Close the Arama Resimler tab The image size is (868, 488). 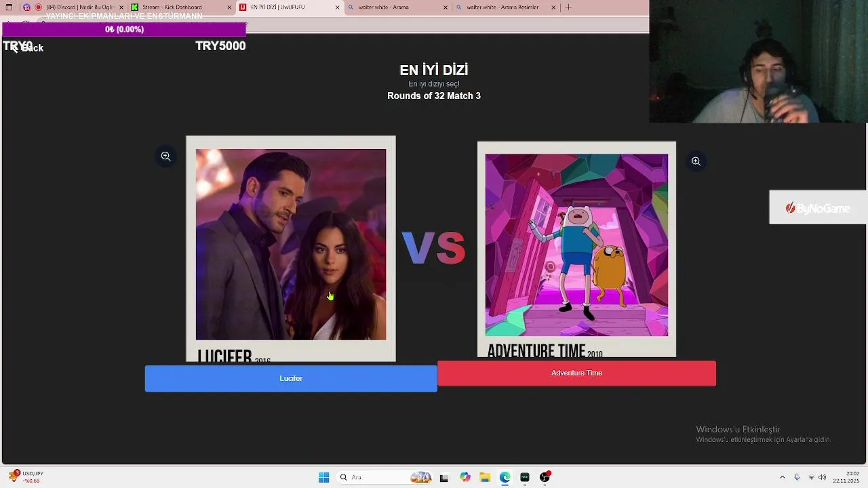tap(553, 7)
